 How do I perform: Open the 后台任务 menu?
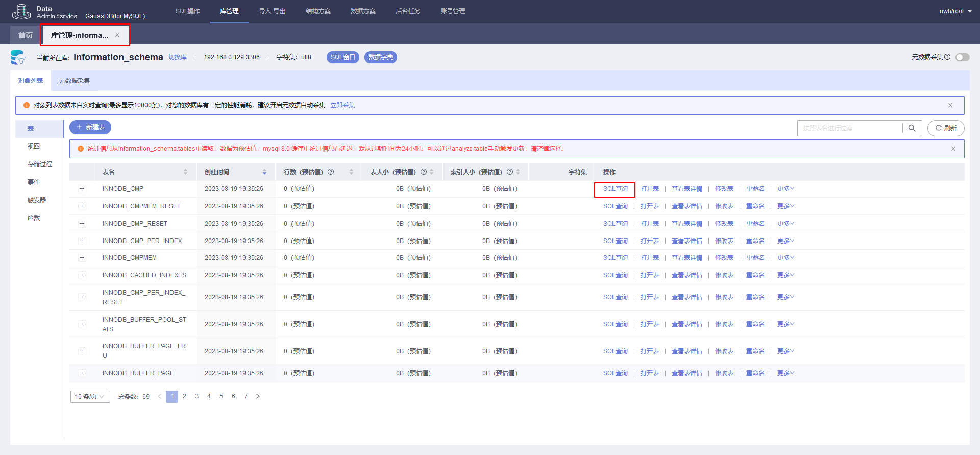coord(408,11)
